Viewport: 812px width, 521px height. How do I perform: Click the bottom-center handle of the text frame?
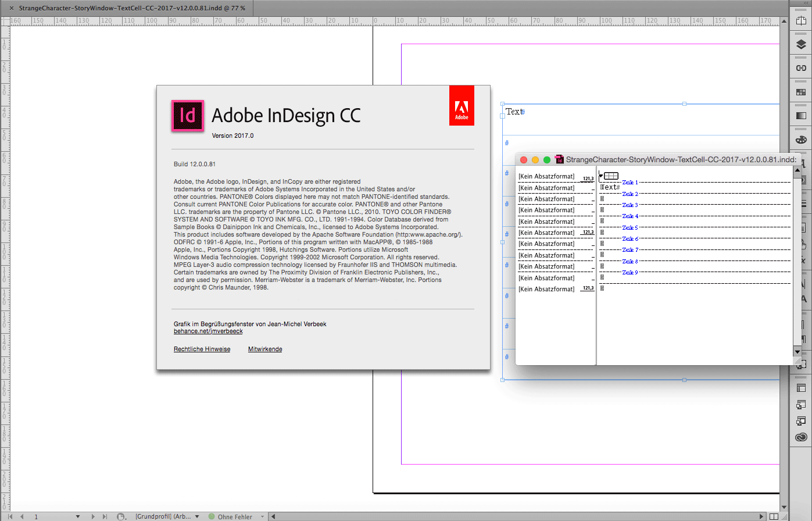684,380
